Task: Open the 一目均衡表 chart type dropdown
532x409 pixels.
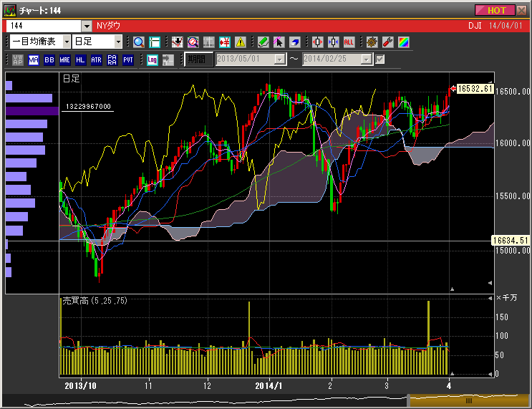Action: tap(66, 42)
